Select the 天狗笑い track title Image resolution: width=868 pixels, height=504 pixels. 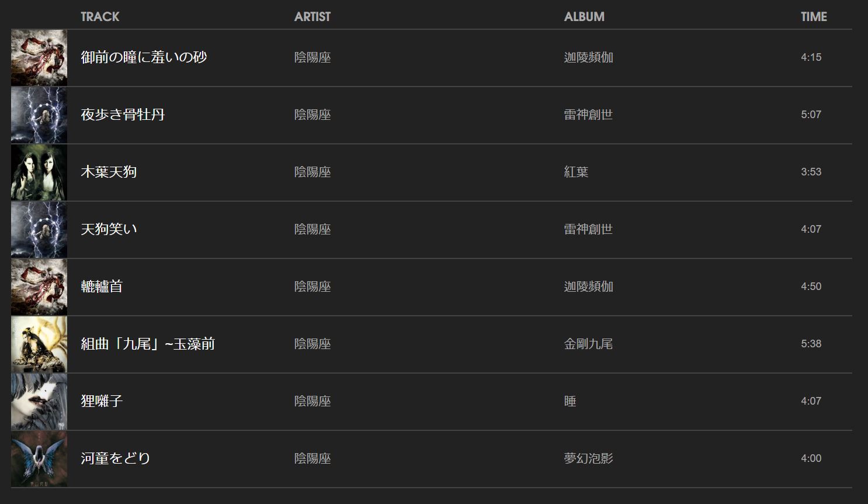tap(109, 229)
